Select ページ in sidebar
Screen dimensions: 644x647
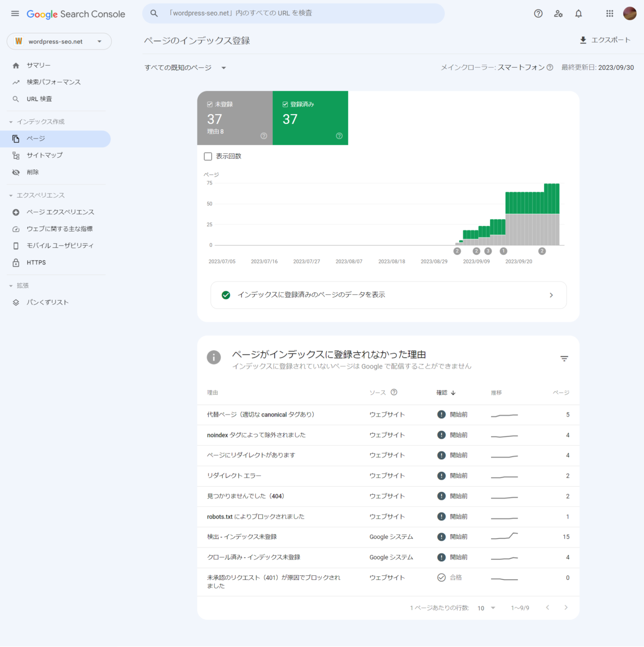[x=56, y=138]
